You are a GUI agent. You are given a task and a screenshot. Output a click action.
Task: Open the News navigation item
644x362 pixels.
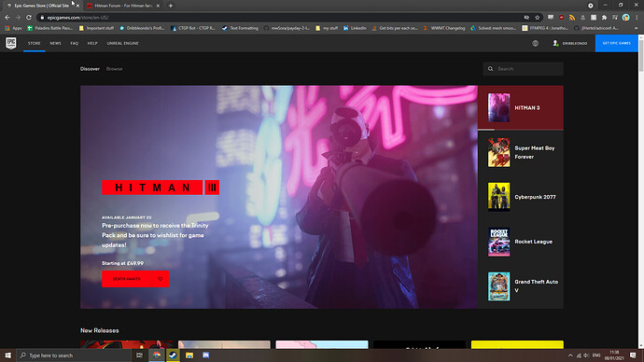(x=55, y=43)
